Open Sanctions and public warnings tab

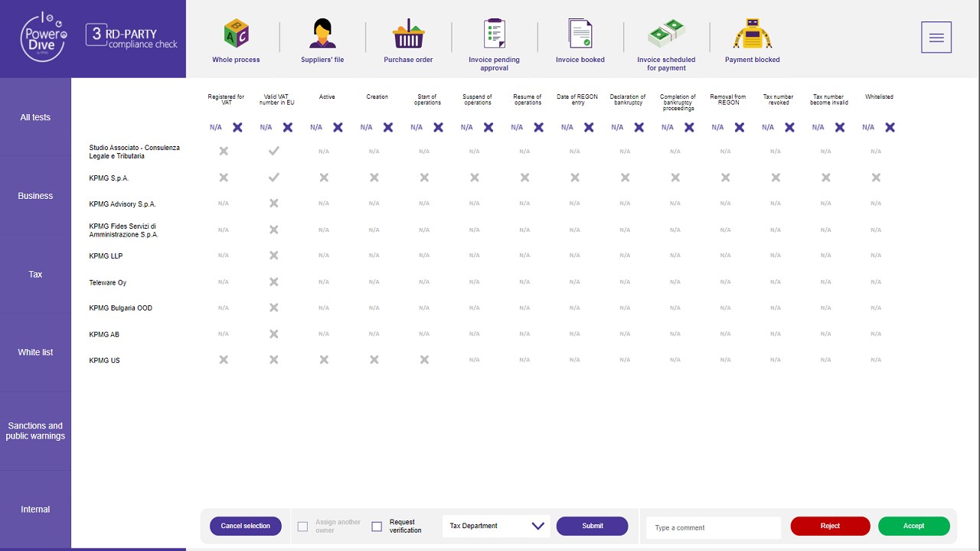tap(35, 431)
